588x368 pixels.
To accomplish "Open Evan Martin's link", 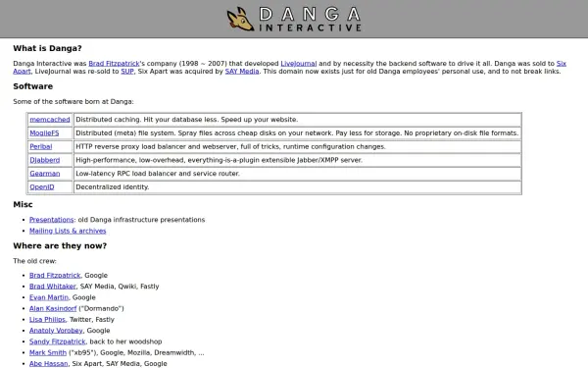I will tap(49, 297).
